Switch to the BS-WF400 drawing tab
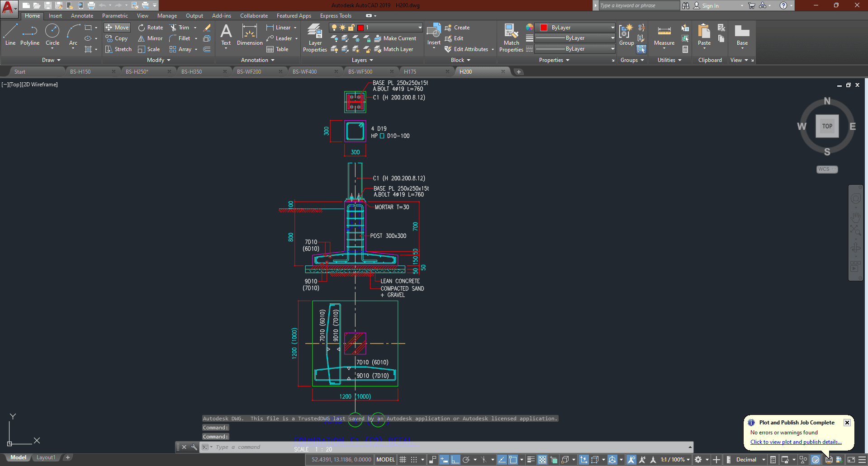 click(304, 71)
